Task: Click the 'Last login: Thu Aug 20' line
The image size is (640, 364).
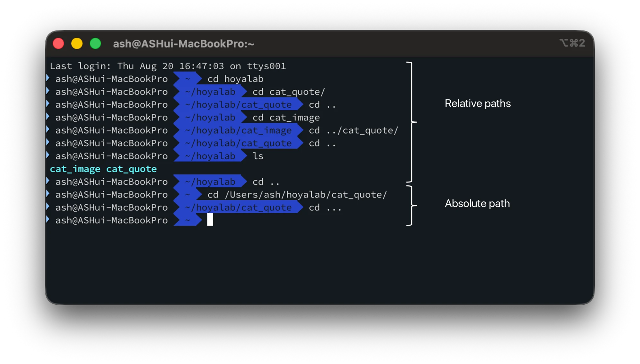Action: pyautogui.click(x=168, y=66)
